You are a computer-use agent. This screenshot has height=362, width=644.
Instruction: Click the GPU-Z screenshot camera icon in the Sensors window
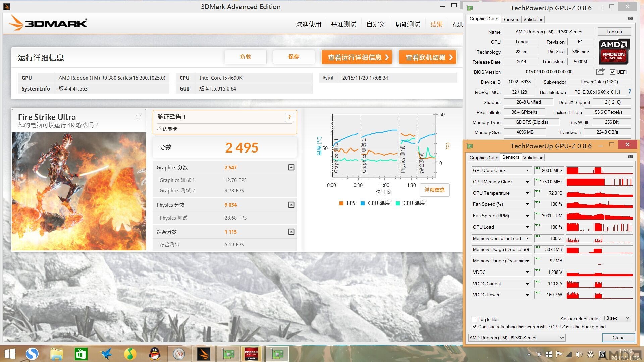tap(630, 157)
